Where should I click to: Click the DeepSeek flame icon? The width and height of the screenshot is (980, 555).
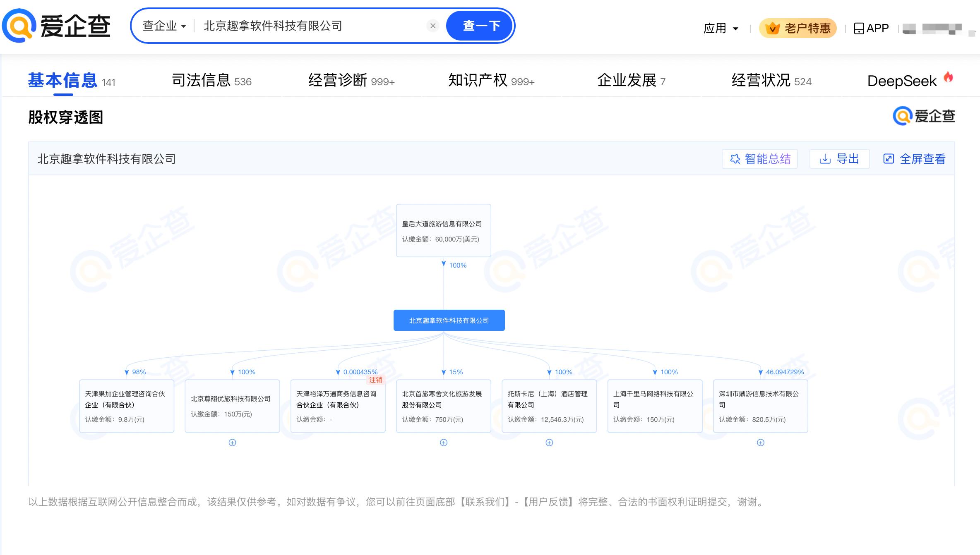click(x=948, y=77)
